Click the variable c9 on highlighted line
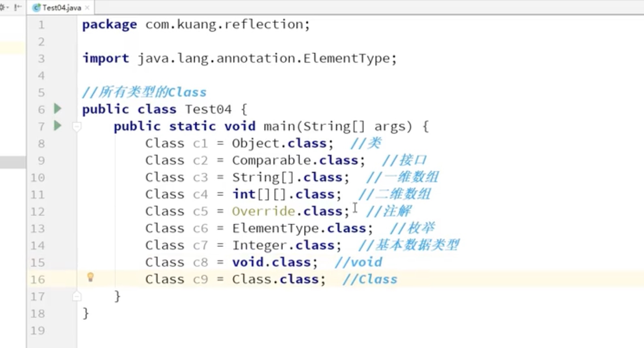The image size is (644, 348). click(x=200, y=279)
